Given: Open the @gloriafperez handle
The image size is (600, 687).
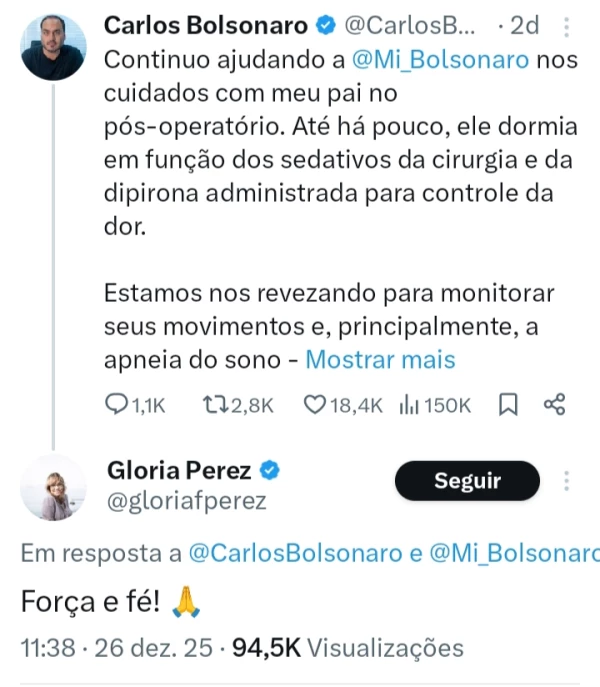Looking at the screenshot, I should (x=186, y=501).
